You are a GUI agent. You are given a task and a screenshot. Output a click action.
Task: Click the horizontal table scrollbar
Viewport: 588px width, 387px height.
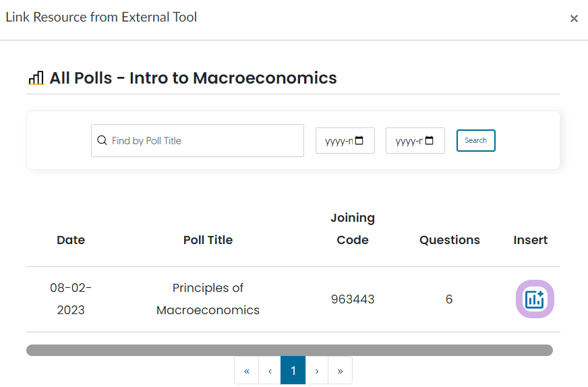pyautogui.click(x=289, y=350)
